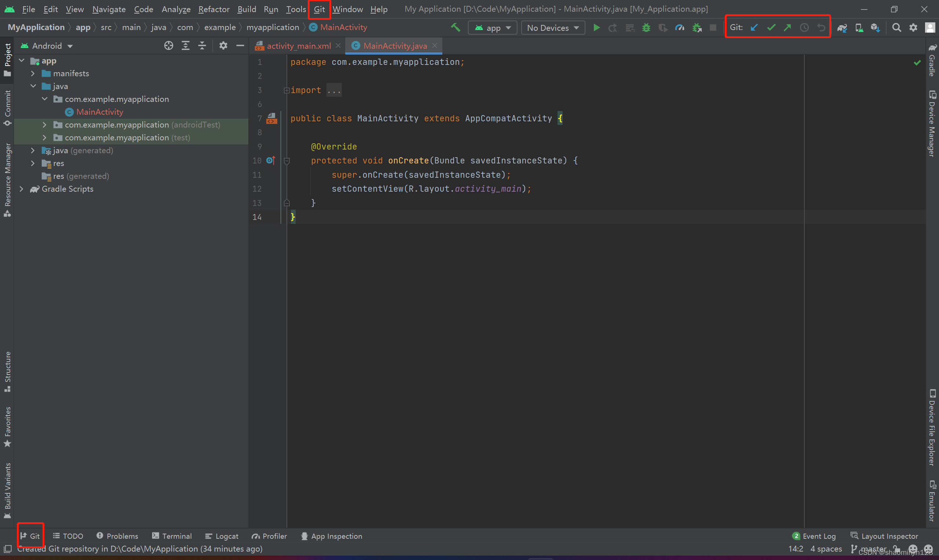The image size is (939, 560).
Task: Open the Terminal tool window
Action: click(172, 536)
